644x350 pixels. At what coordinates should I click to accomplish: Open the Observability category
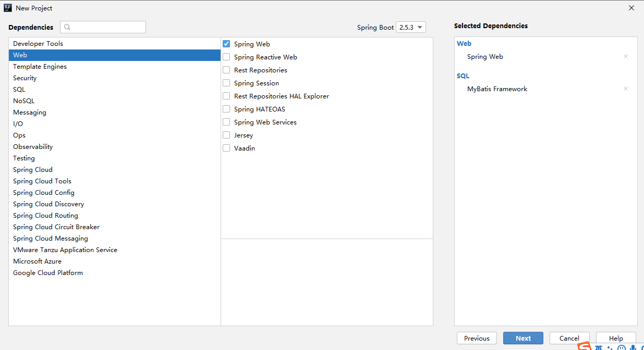tap(115, 146)
